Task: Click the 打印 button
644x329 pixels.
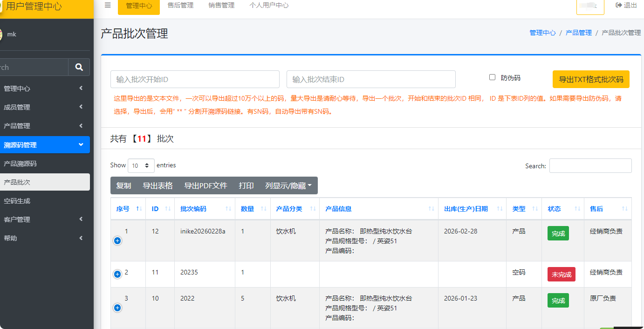Action: point(246,185)
